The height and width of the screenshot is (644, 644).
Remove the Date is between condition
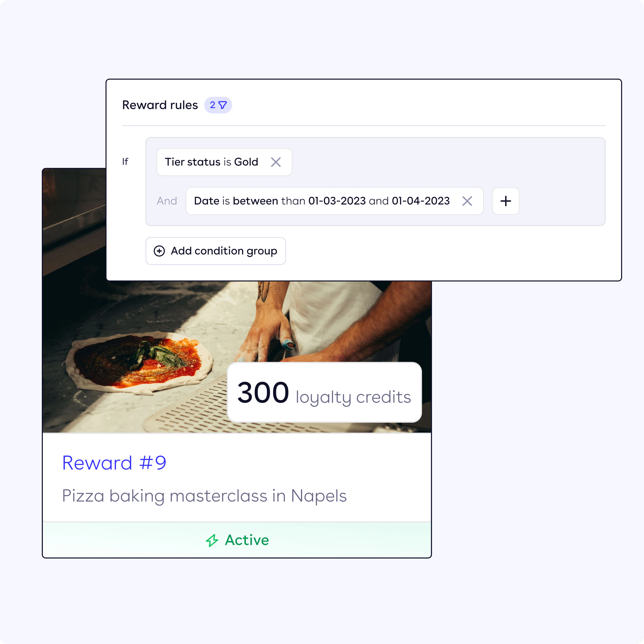[x=467, y=201]
